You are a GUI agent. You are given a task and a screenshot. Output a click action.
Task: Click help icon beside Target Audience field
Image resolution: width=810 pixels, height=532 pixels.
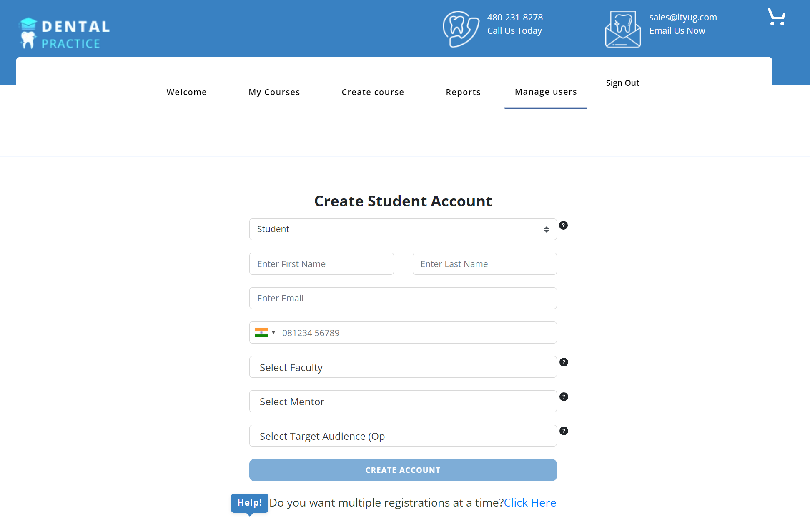point(564,431)
